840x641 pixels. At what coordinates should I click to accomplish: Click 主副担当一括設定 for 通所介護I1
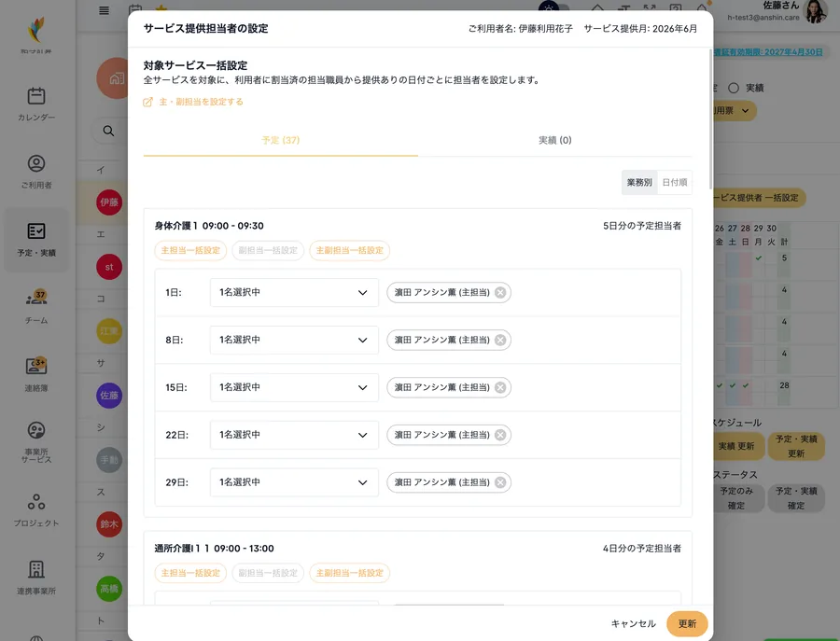(x=350, y=573)
